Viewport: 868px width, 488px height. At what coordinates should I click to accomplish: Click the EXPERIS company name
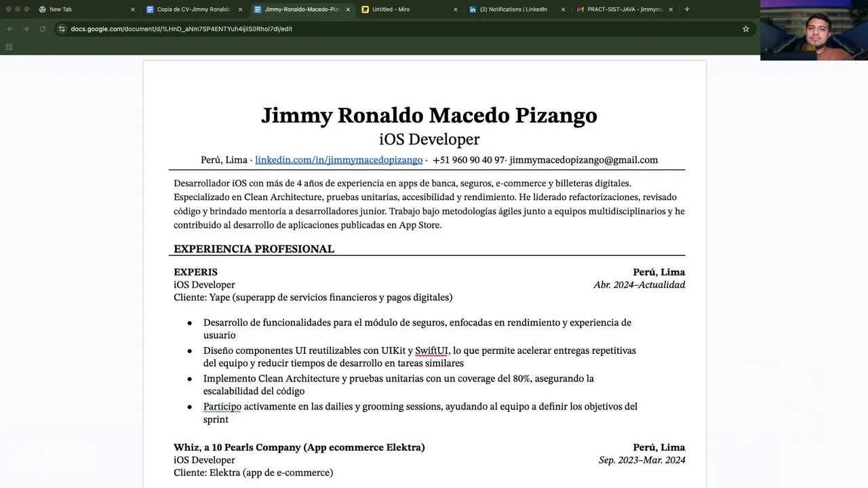click(x=195, y=272)
